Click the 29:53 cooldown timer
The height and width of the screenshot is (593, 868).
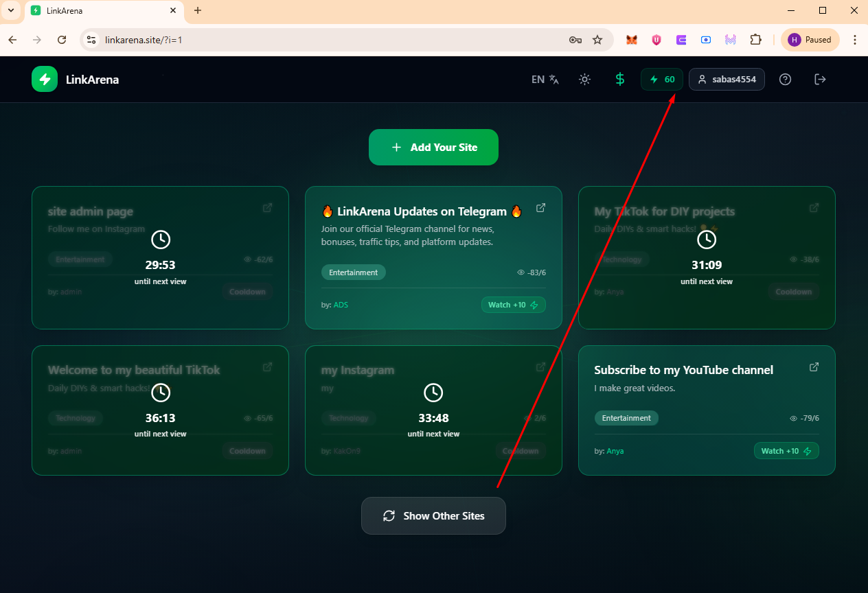coord(160,266)
